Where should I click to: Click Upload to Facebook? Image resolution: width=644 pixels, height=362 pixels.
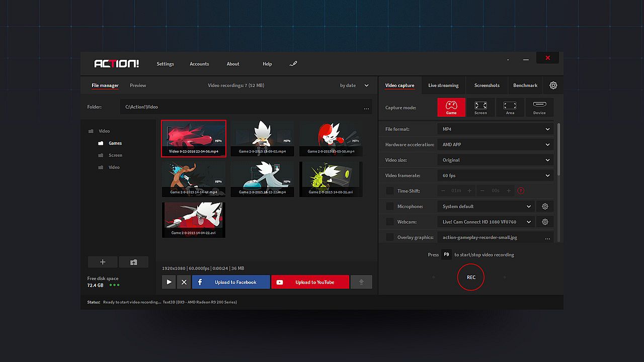tap(231, 282)
